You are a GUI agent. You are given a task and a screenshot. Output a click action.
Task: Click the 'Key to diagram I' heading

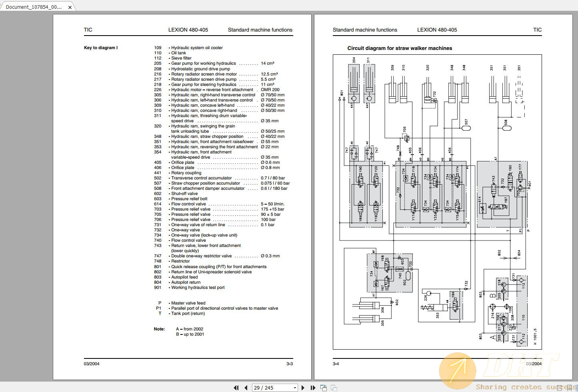[101, 48]
